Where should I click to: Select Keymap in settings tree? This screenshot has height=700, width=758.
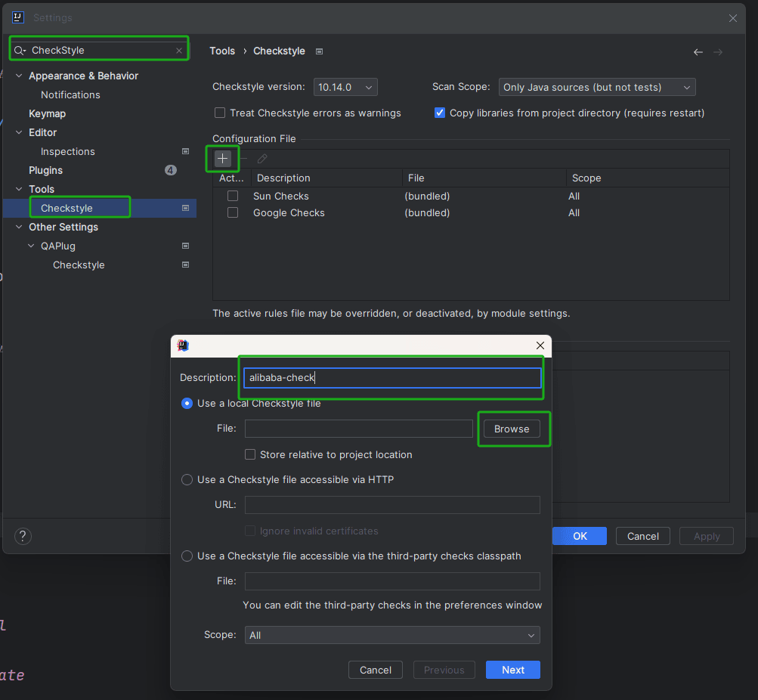pos(47,113)
